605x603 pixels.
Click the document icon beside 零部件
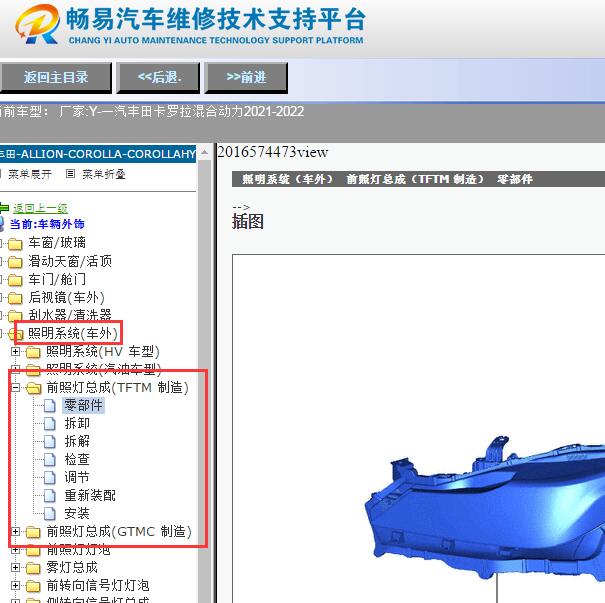tap(50, 406)
